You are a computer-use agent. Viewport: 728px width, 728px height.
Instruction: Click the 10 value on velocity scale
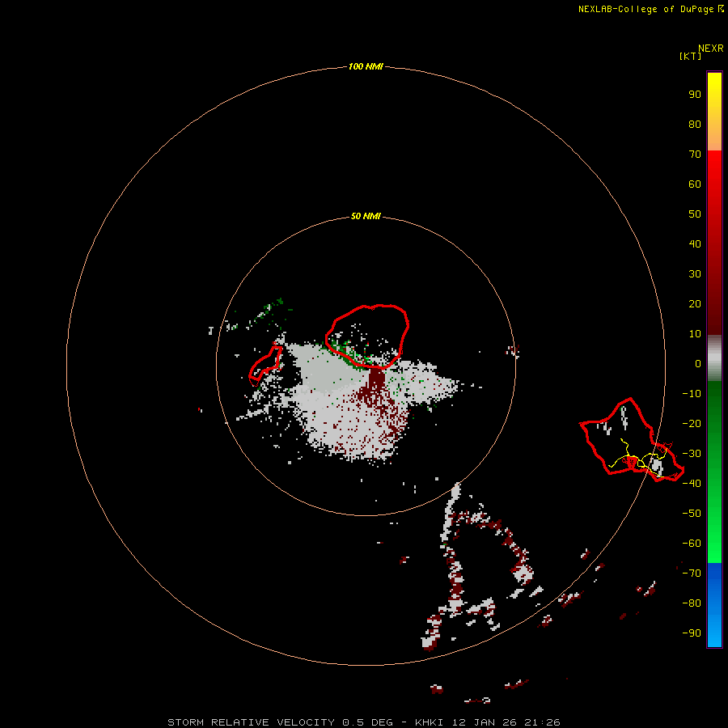coord(695,334)
